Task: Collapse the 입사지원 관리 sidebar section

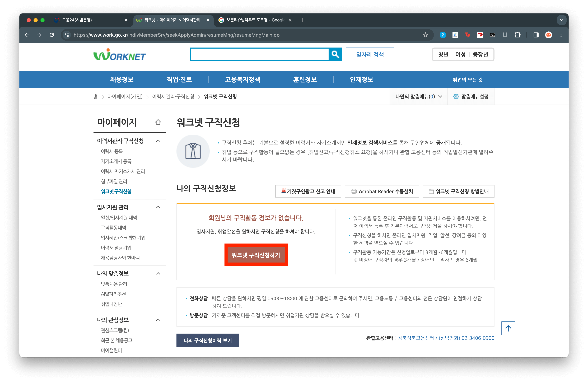Action: 158,207
